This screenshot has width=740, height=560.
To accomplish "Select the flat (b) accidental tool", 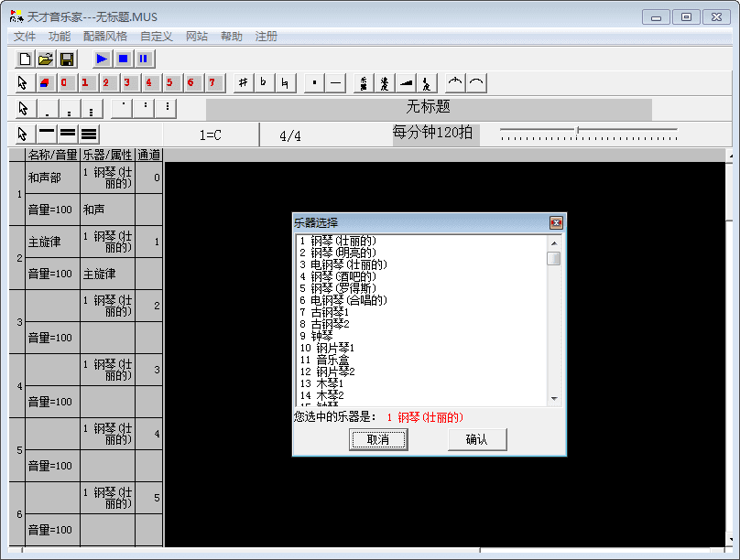I will click(264, 83).
